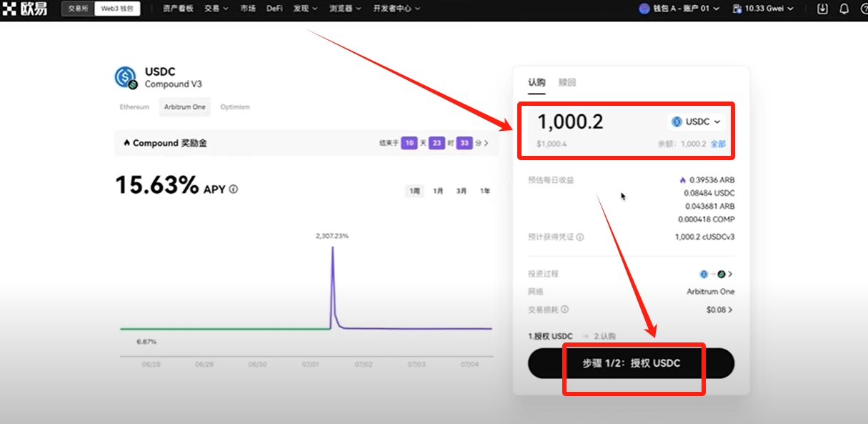The height and width of the screenshot is (424, 868).
Task: Click the 1,000.2 cUSDCv3 value
Action: [x=704, y=237]
